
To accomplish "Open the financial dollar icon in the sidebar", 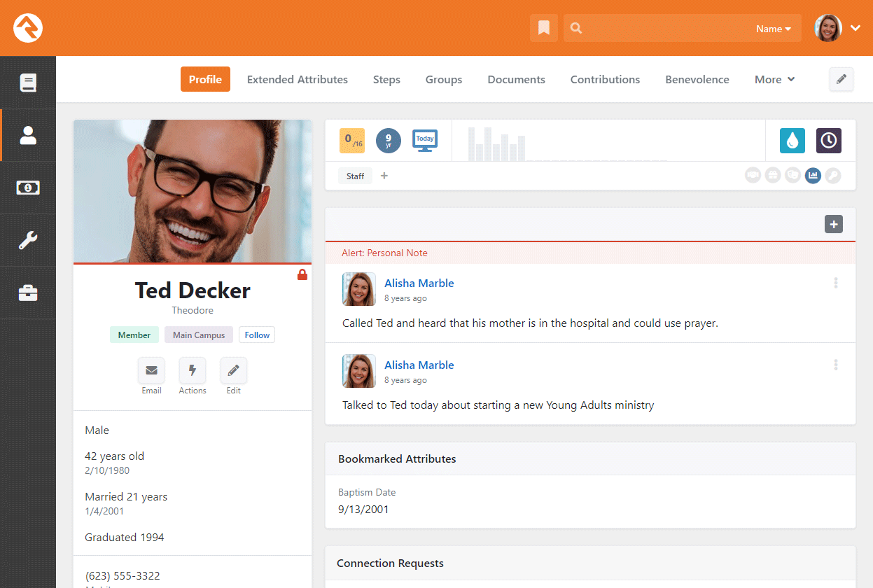I will click(x=27, y=188).
